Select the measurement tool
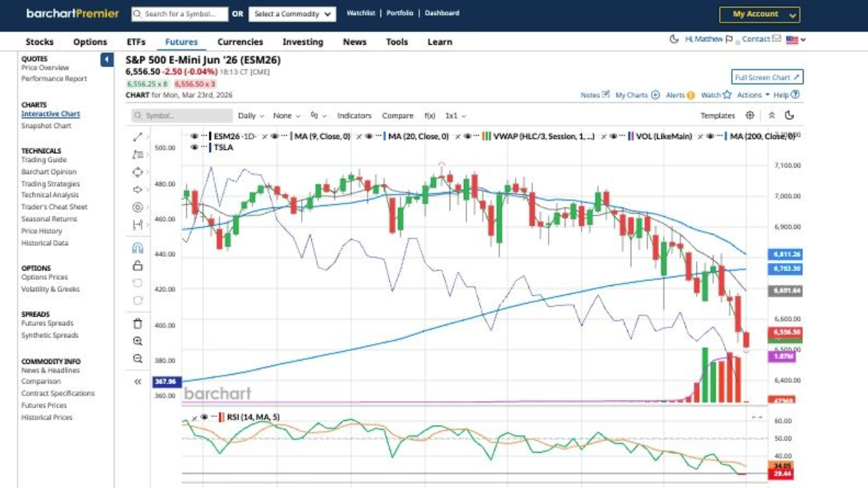This screenshot has height=488, width=868. (x=138, y=224)
